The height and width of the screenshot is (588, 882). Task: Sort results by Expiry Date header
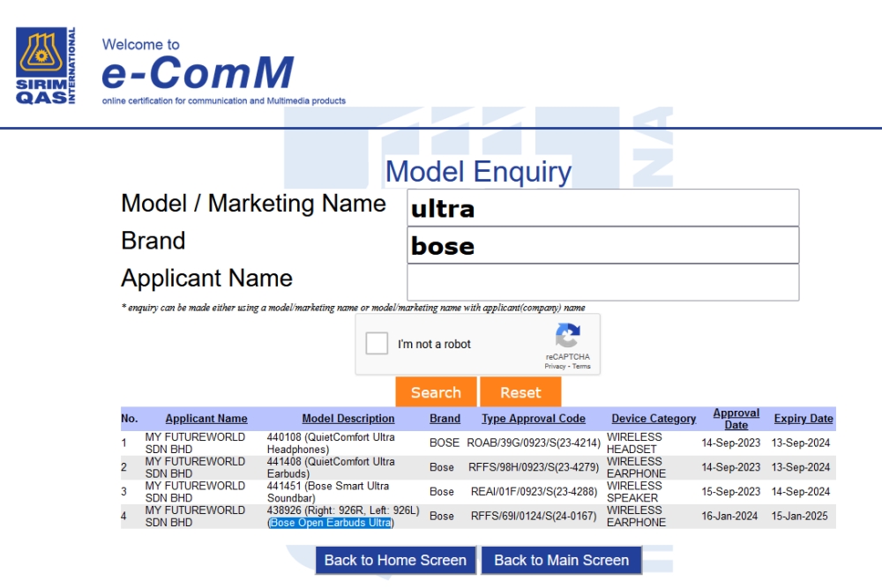(x=804, y=418)
